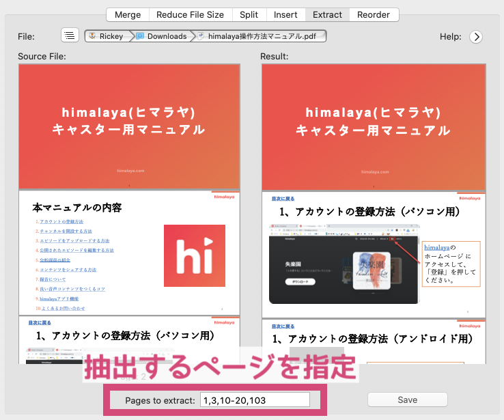
Task: Click the file list icon button
Action: coord(70,35)
